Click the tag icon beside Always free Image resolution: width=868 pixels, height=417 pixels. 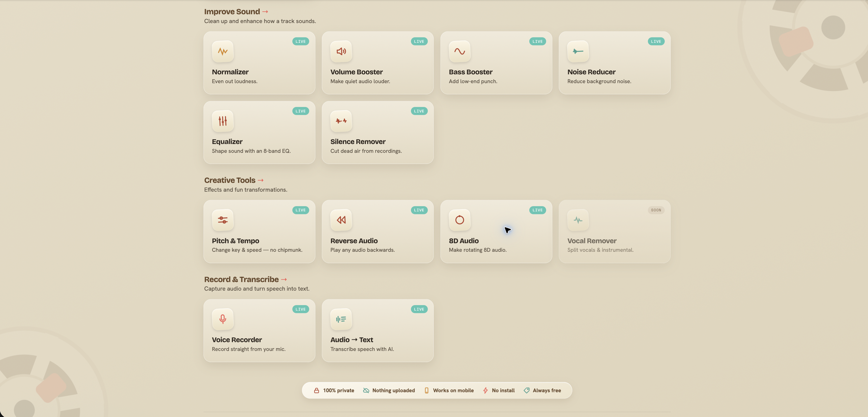click(526, 390)
